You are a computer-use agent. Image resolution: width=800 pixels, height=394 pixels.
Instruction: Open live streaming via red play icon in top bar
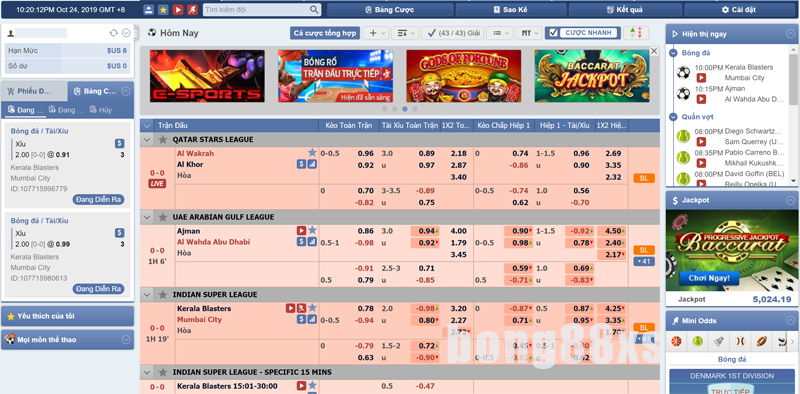(178, 10)
